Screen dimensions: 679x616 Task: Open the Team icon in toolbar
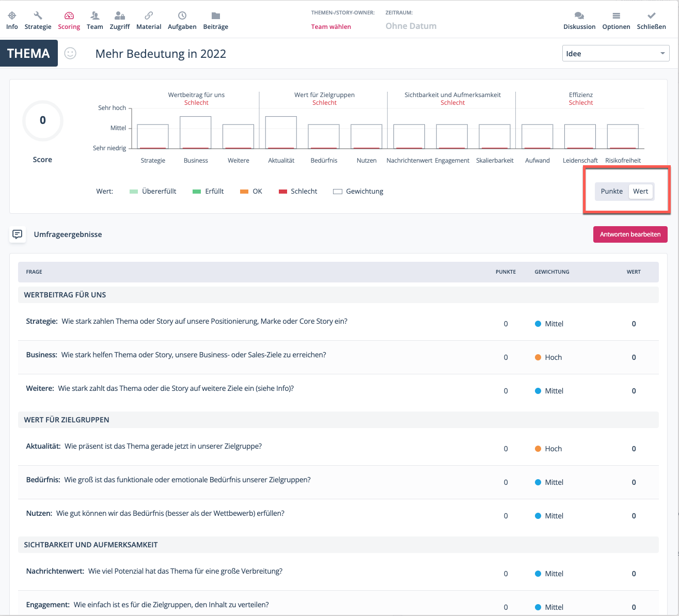pos(94,16)
